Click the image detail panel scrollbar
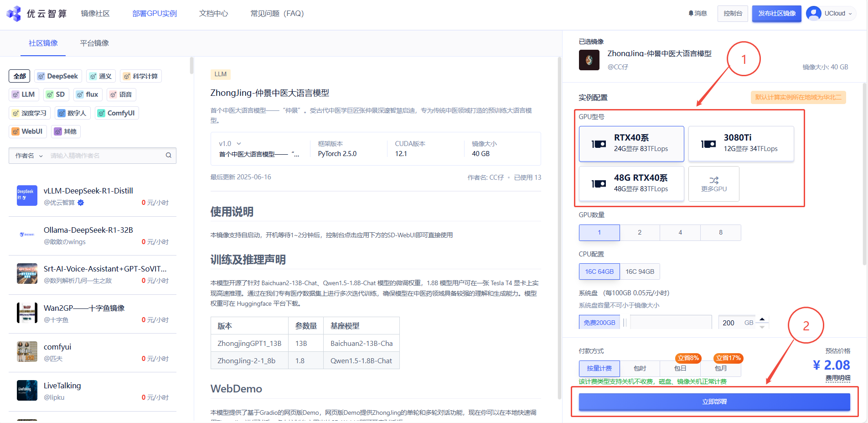This screenshot has width=868, height=423. (559, 228)
